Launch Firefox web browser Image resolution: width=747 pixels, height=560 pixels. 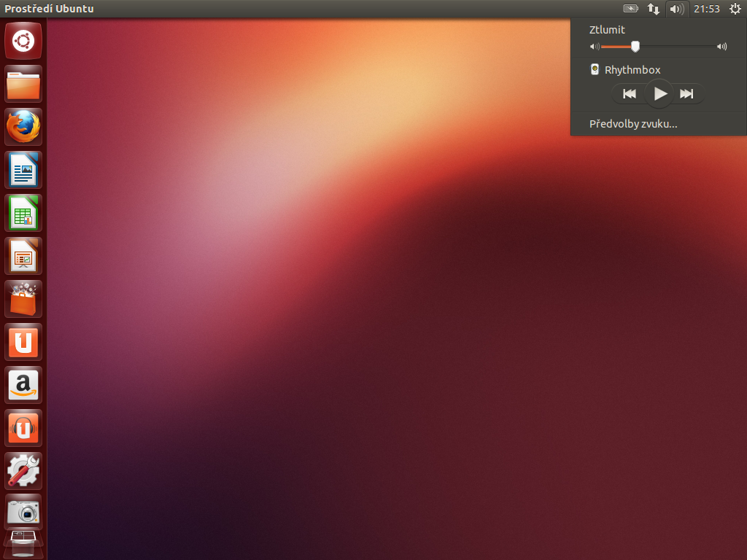point(23,127)
